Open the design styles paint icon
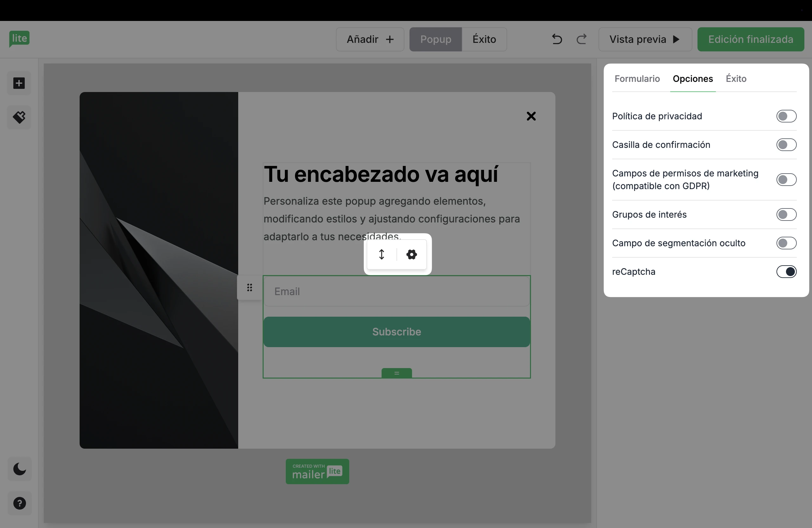The height and width of the screenshot is (528, 812). [x=19, y=117]
